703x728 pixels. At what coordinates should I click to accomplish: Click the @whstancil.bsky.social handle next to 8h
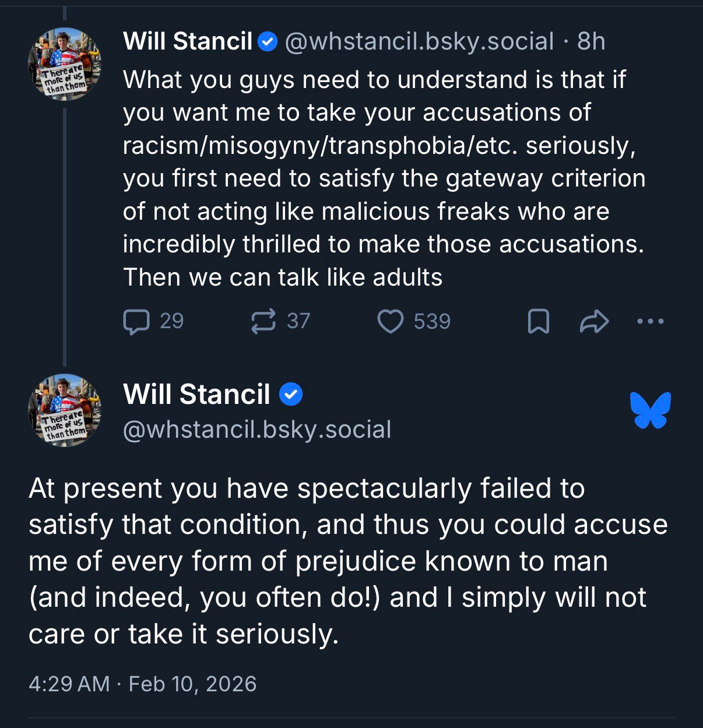pos(419,42)
